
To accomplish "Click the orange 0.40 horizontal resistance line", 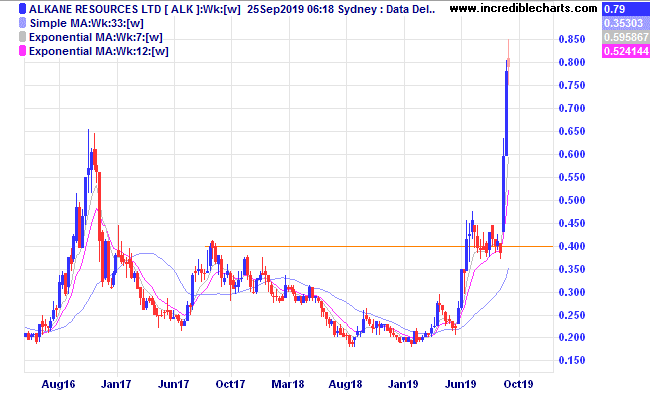I will pyautogui.click(x=380, y=247).
